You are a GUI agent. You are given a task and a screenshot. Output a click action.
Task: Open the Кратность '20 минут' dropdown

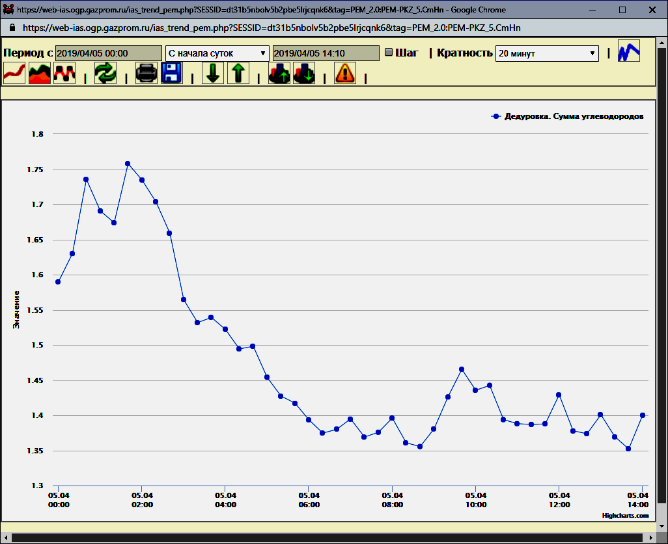[x=547, y=53]
